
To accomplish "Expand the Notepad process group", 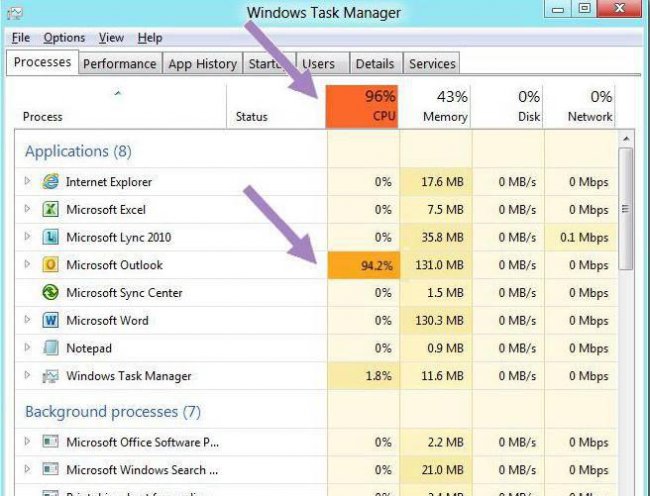I will [27, 347].
